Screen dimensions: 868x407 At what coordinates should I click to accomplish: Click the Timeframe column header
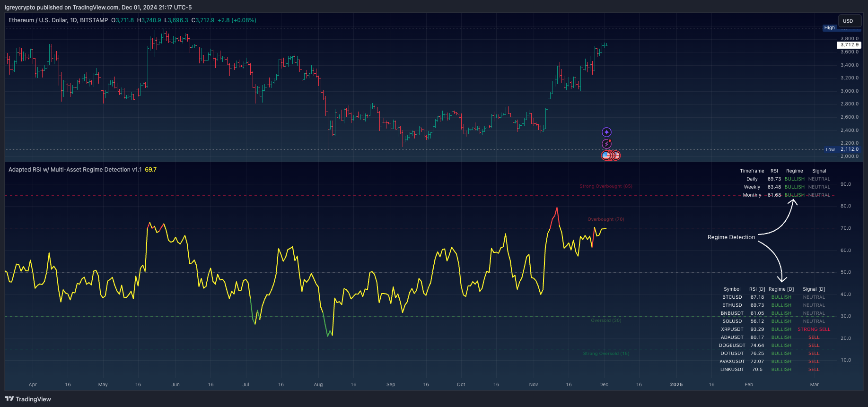pos(752,171)
